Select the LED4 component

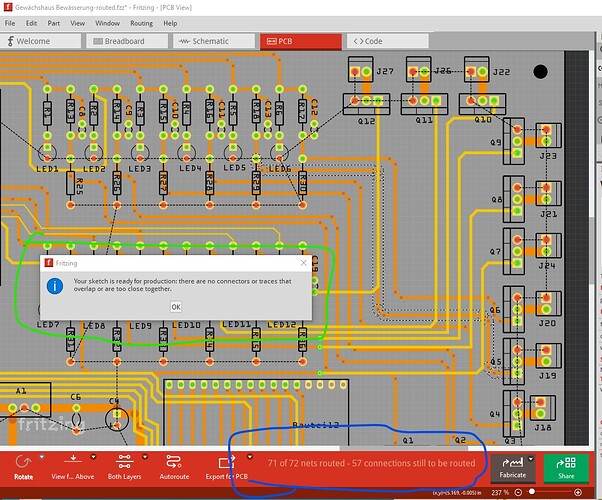point(187,153)
